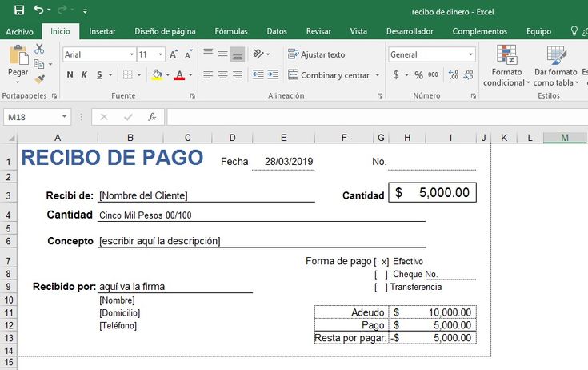Click the Copy icon
This screenshot has height=370, width=588.
click(39, 64)
